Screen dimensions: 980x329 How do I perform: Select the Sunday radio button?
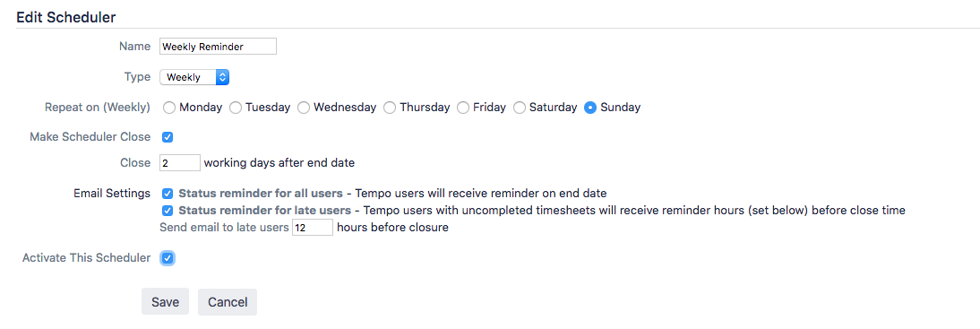click(x=590, y=108)
